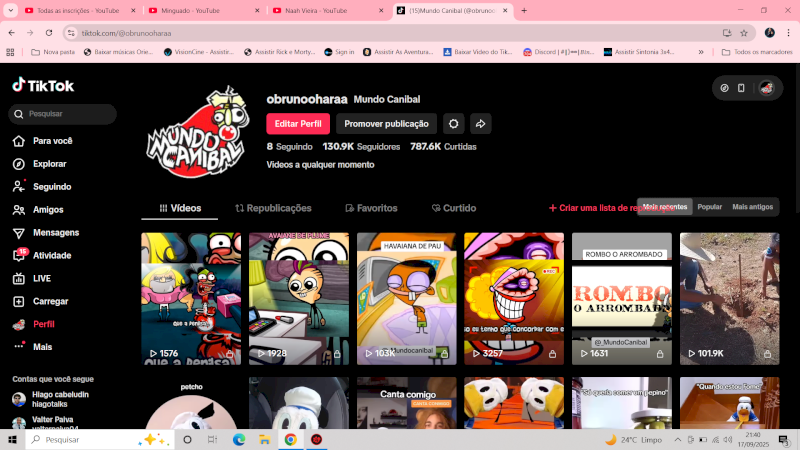Open the Havaiana de Pau video
800x450 pixels.
pyautogui.click(x=407, y=298)
